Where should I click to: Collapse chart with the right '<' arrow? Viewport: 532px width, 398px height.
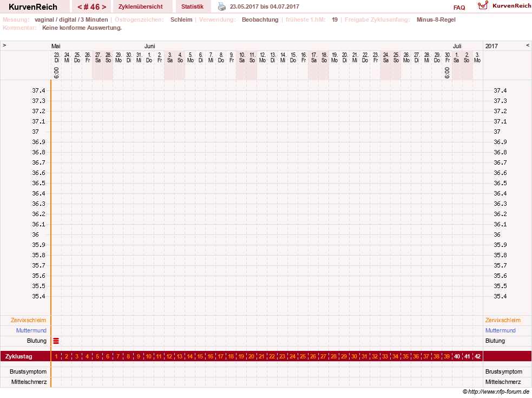[528, 45]
